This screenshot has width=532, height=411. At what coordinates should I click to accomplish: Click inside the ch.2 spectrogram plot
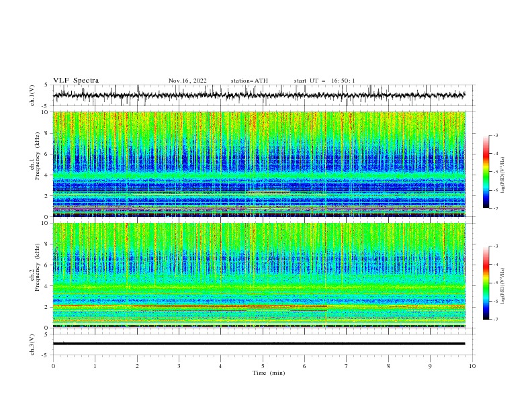[259, 275]
